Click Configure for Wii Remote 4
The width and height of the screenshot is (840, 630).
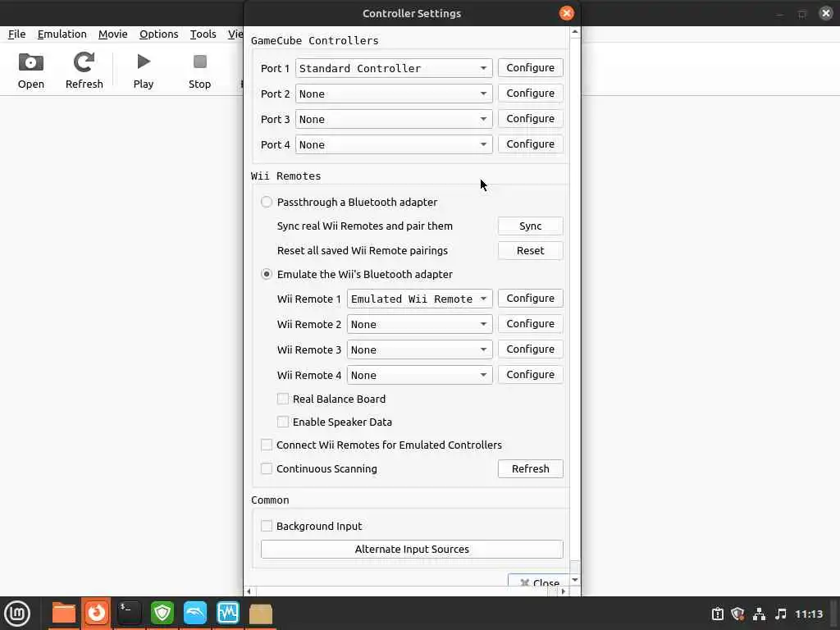[x=531, y=374]
